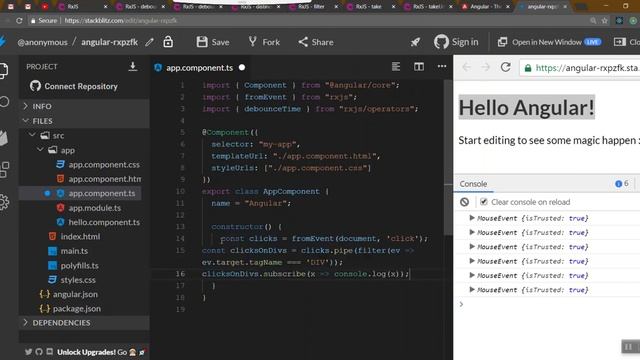The image size is (640, 360).
Task: Fork the project
Action: click(264, 42)
